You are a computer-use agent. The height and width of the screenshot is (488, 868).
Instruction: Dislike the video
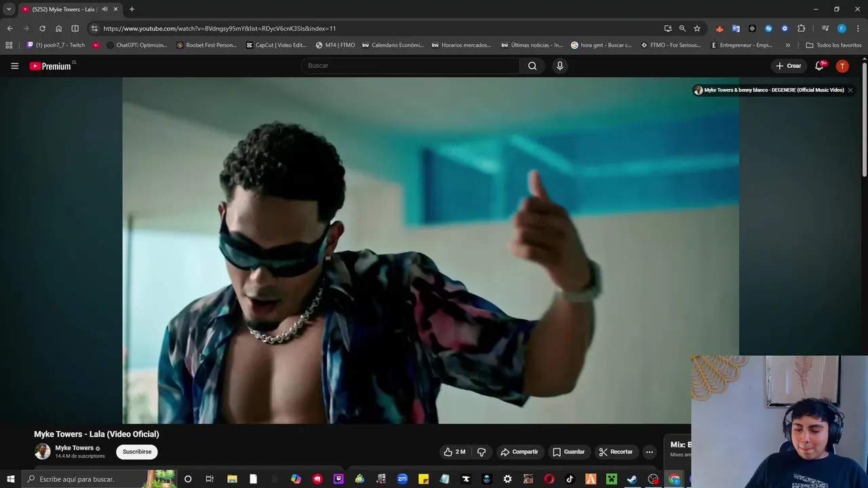pos(481,452)
